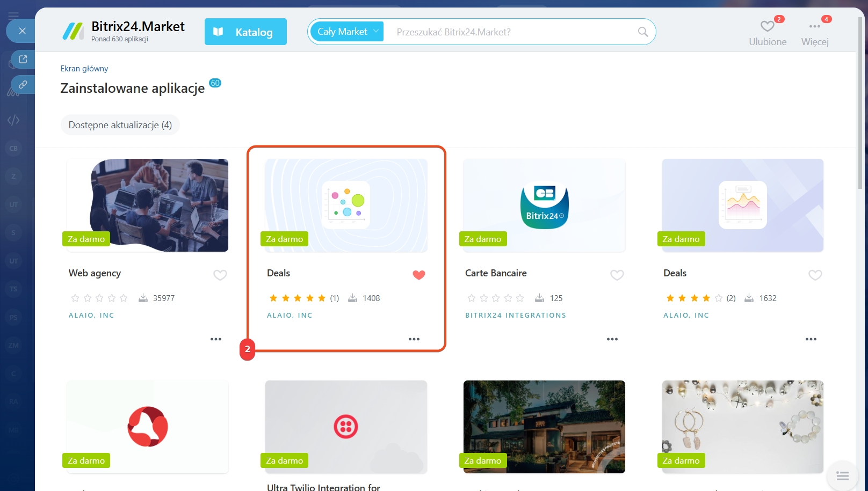Remove Deals with 1408 installs from favorites
868x491 pixels.
click(x=419, y=275)
